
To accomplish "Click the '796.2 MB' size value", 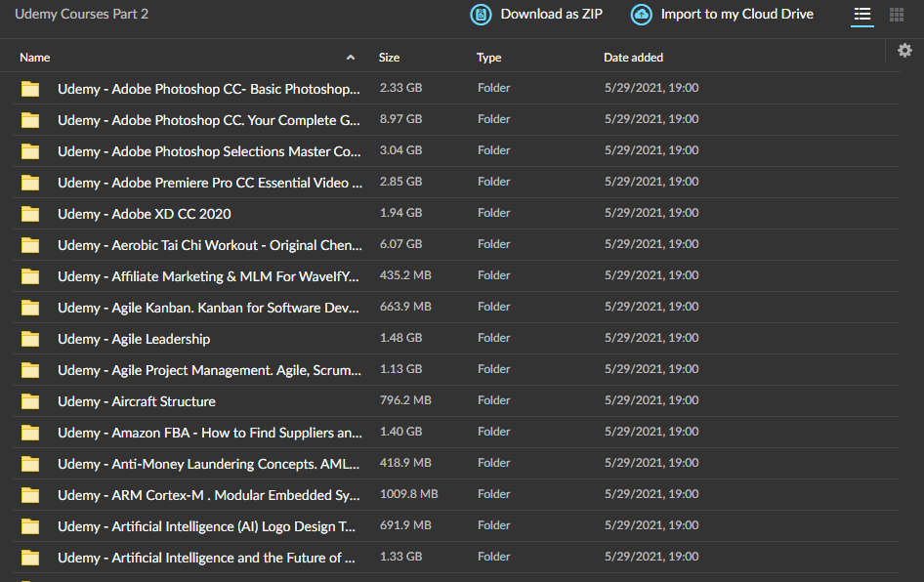I will 405,400.
